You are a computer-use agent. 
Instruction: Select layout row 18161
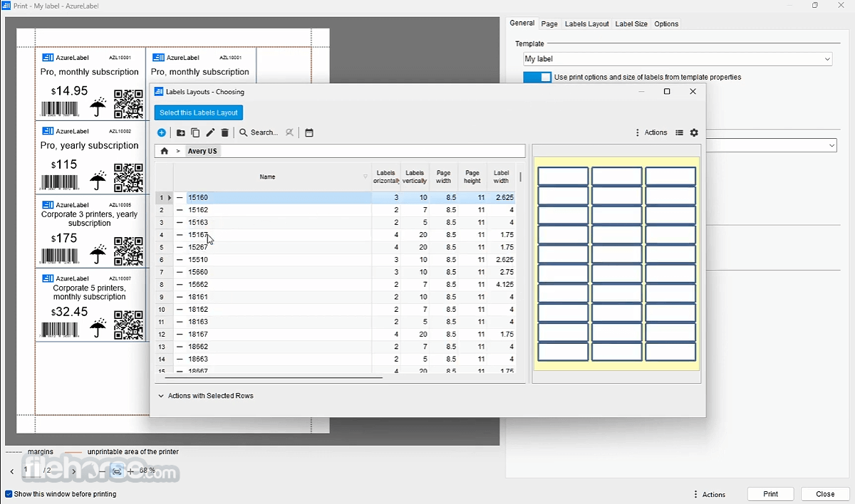335,297
